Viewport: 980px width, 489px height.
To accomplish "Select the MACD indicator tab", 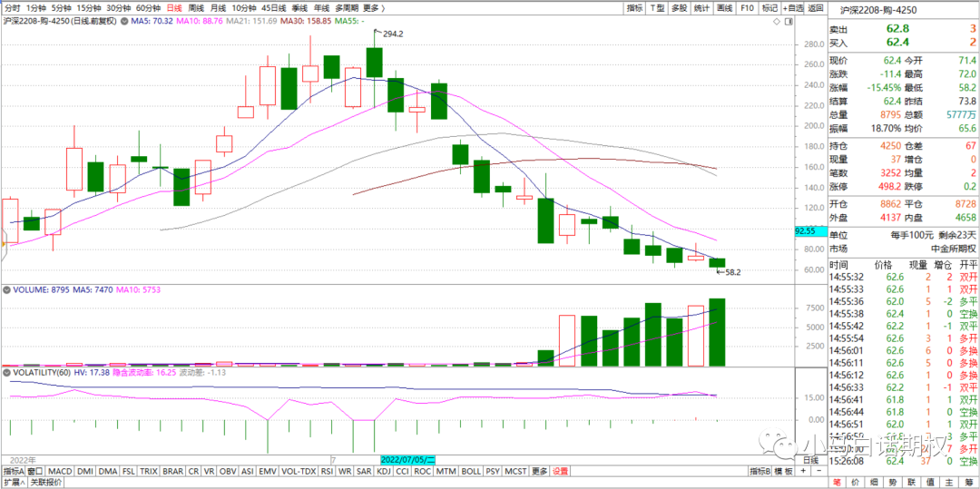I will [x=60, y=472].
